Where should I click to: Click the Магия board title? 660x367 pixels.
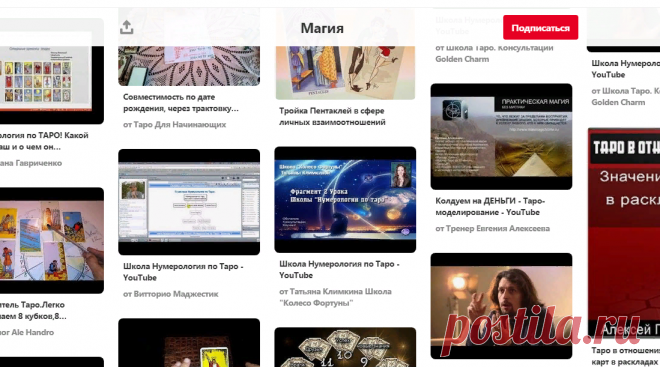[x=322, y=28]
